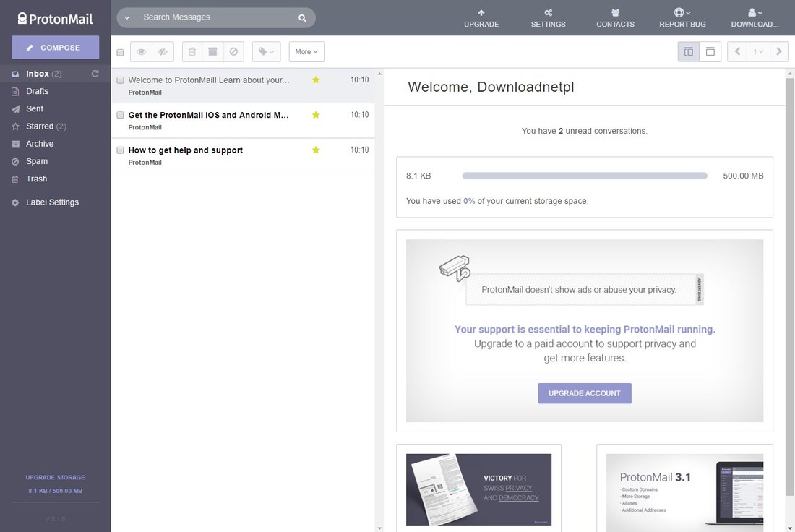795x532 pixels.
Task: Click the Compose button
Action: (55, 47)
